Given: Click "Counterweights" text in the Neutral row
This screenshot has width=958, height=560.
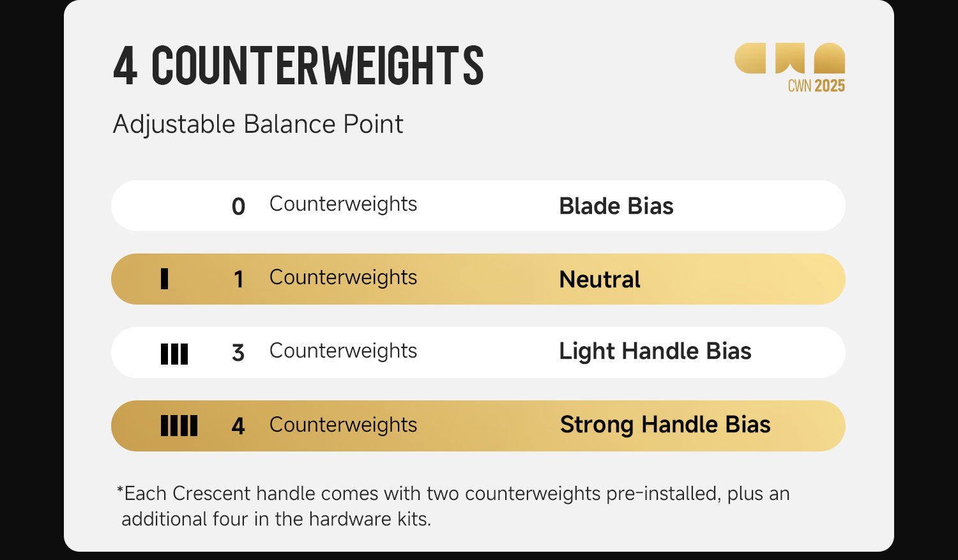Looking at the screenshot, I should tap(343, 278).
